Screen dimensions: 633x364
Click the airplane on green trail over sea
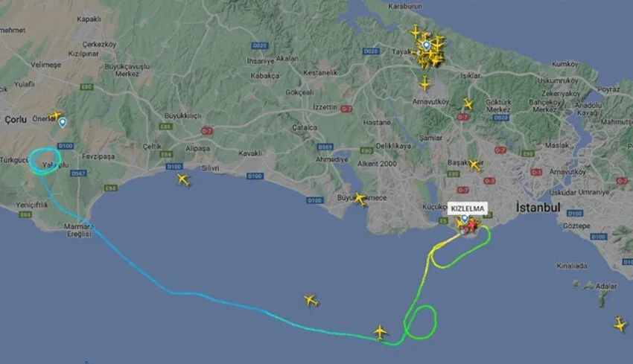[380, 332]
